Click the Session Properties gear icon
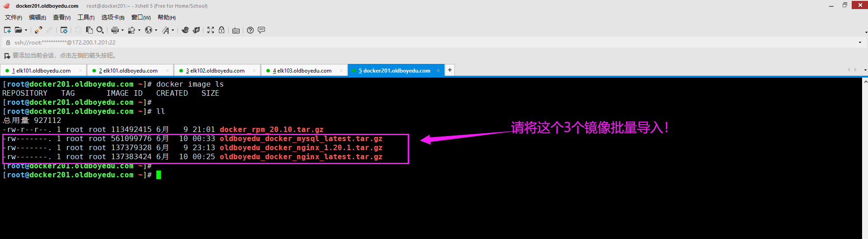This screenshot has width=868, height=239. pyautogui.click(x=64, y=30)
